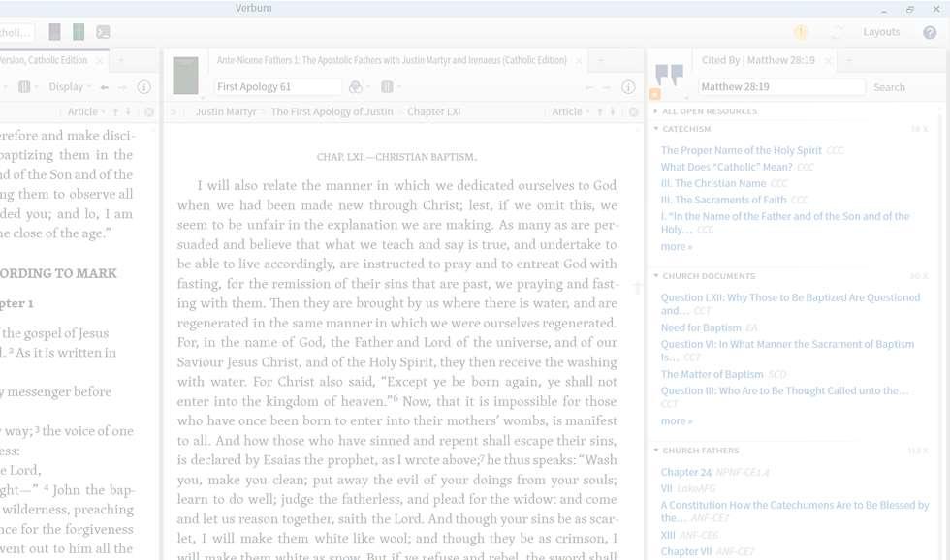This screenshot has height=560, width=950.
Task: Click back arrow in Ante-Nicene Fathers panel toolbar
Action: point(589,87)
